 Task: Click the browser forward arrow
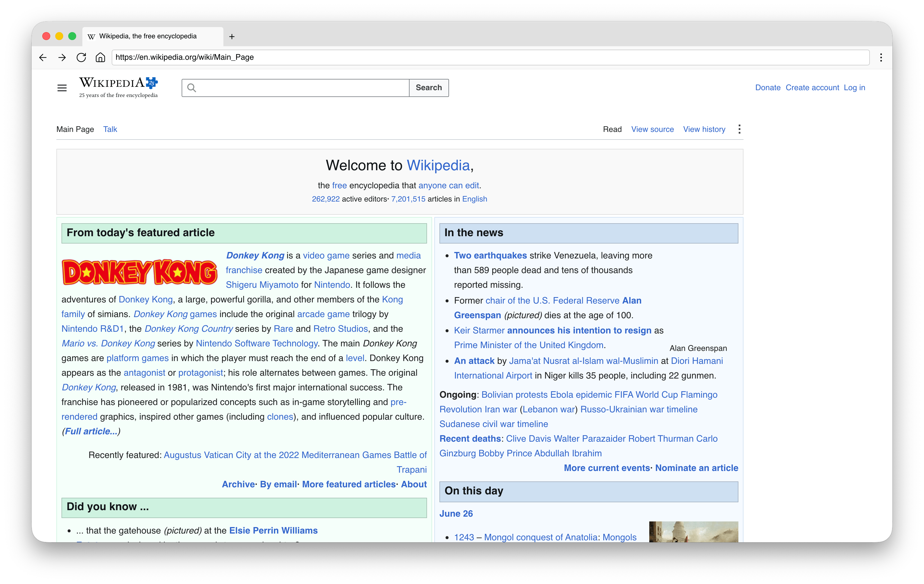[62, 57]
